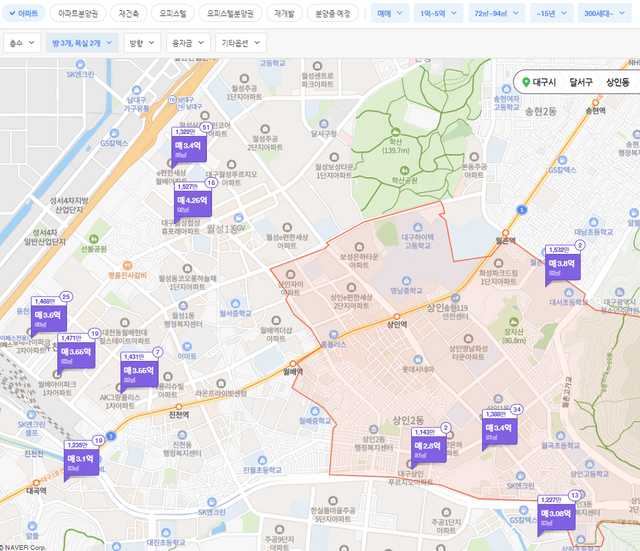640x551 pixels.
Task: Toggle the 분양중·예정 filter chip
Action: point(333,13)
